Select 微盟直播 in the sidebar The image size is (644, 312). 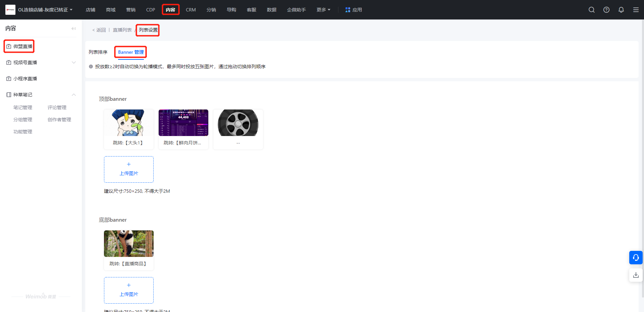[x=19, y=46]
